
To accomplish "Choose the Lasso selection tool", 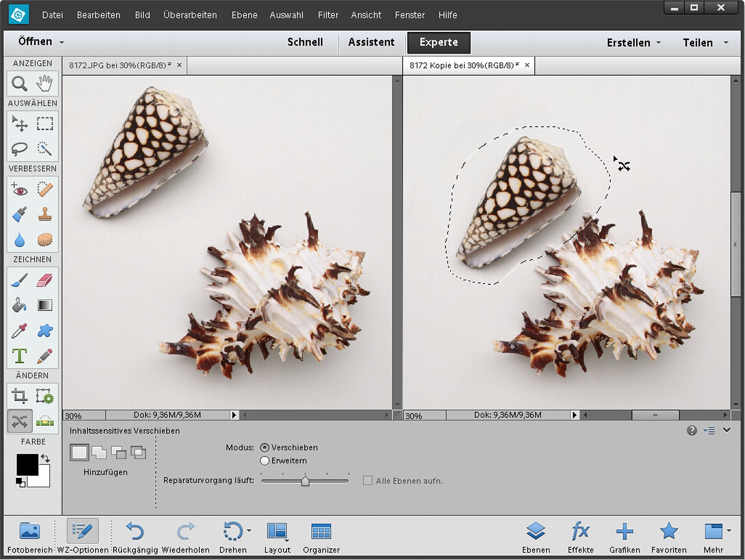I will (x=19, y=149).
